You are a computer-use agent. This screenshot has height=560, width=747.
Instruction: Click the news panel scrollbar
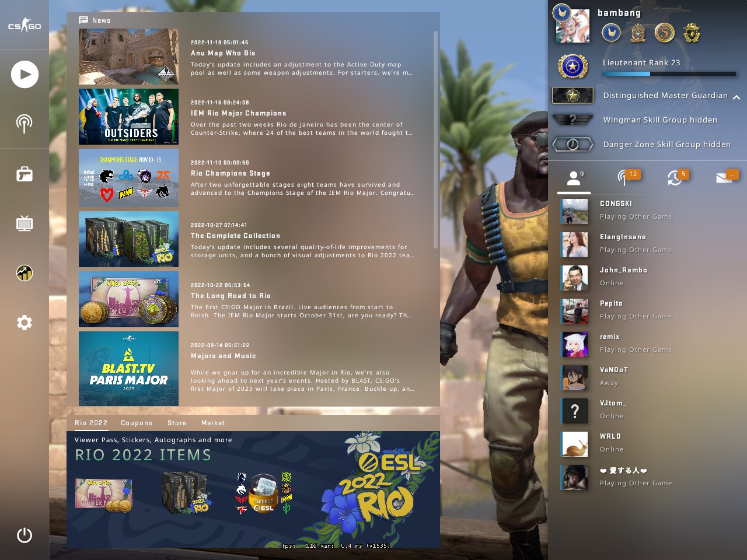pyautogui.click(x=435, y=140)
